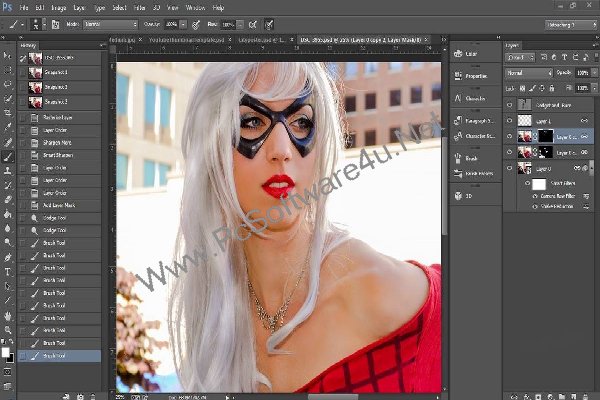This screenshot has width=600, height=400.
Task: Select the Paint Bucket tool
Action: tap(7, 214)
